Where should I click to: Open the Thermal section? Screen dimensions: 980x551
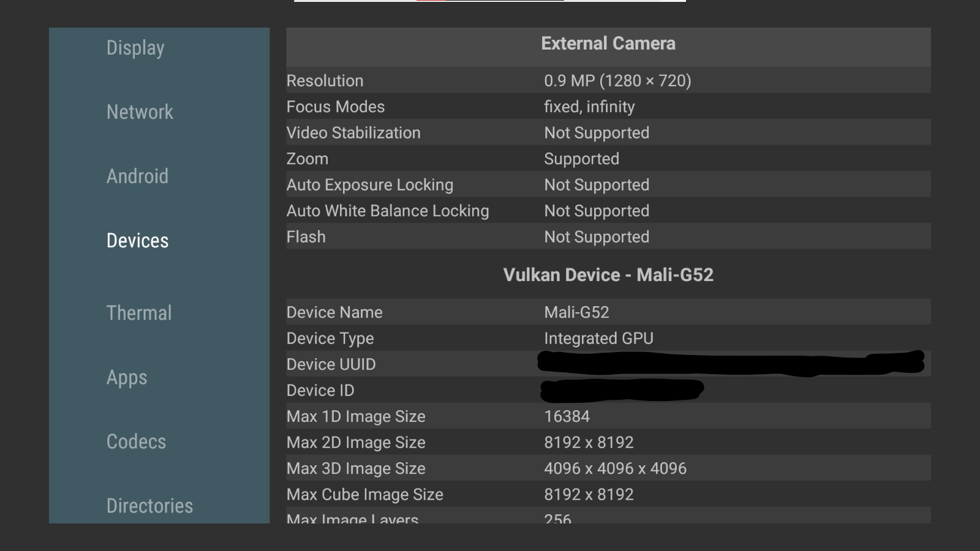139,313
